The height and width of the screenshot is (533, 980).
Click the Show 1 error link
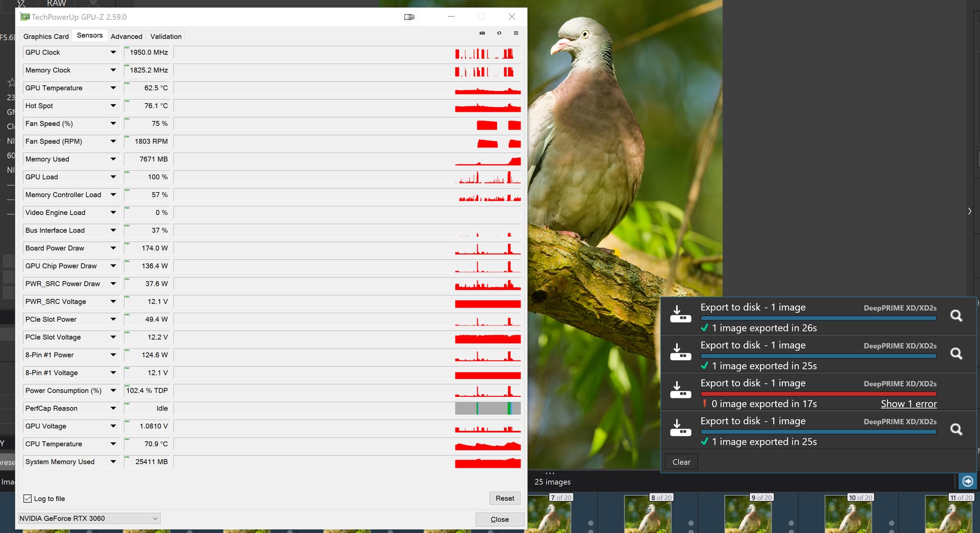click(909, 403)
